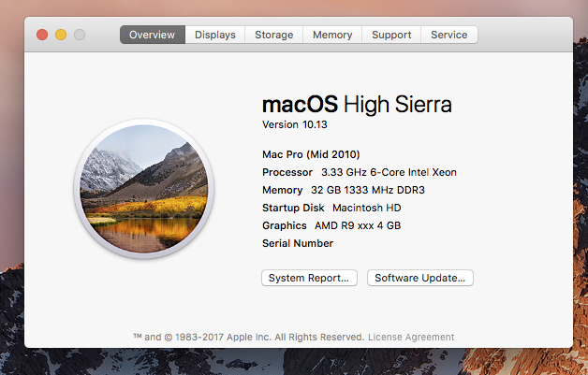Click the macOS High Sierra circular image

(144, 189)
